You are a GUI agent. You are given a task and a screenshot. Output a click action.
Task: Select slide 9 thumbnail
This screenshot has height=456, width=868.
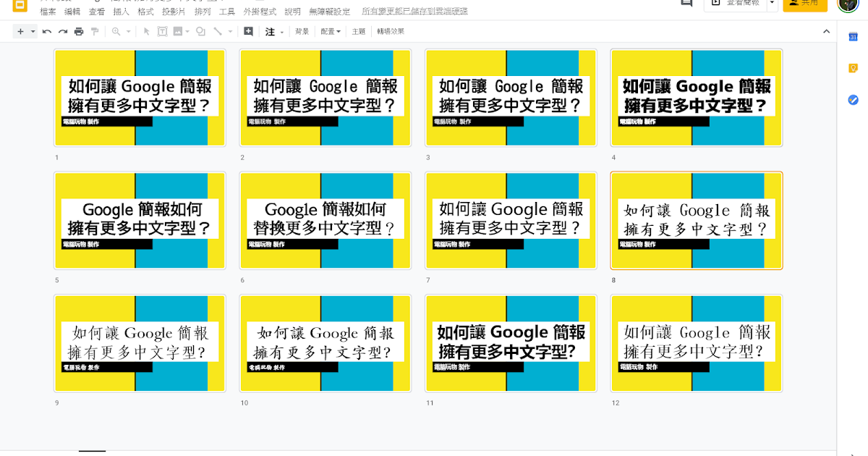click(140, 344)
